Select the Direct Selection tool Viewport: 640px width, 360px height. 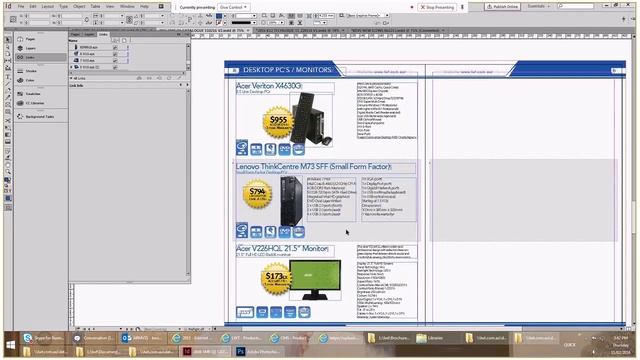[x=8, y=47]
